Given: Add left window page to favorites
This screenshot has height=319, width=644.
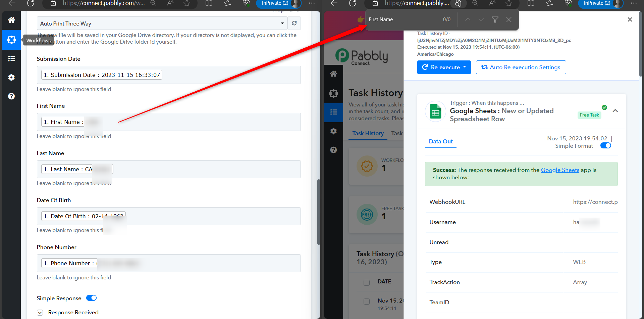Looking at the screenshot, I should pyautogui.click(x=187, y=3).
